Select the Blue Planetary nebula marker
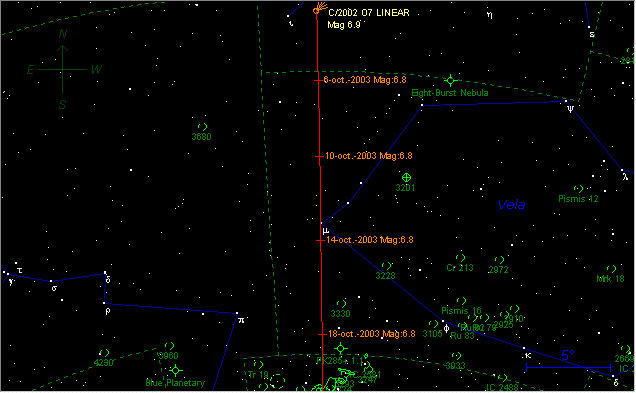The image size is (636, 393). point(176,370)
